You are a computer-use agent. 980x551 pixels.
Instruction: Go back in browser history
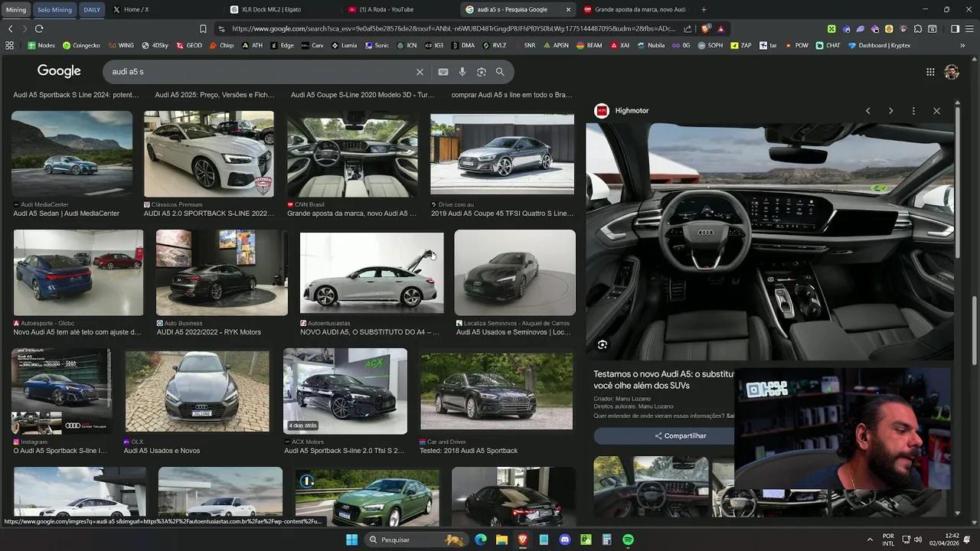pyautogui.click(x=10, y=29)
